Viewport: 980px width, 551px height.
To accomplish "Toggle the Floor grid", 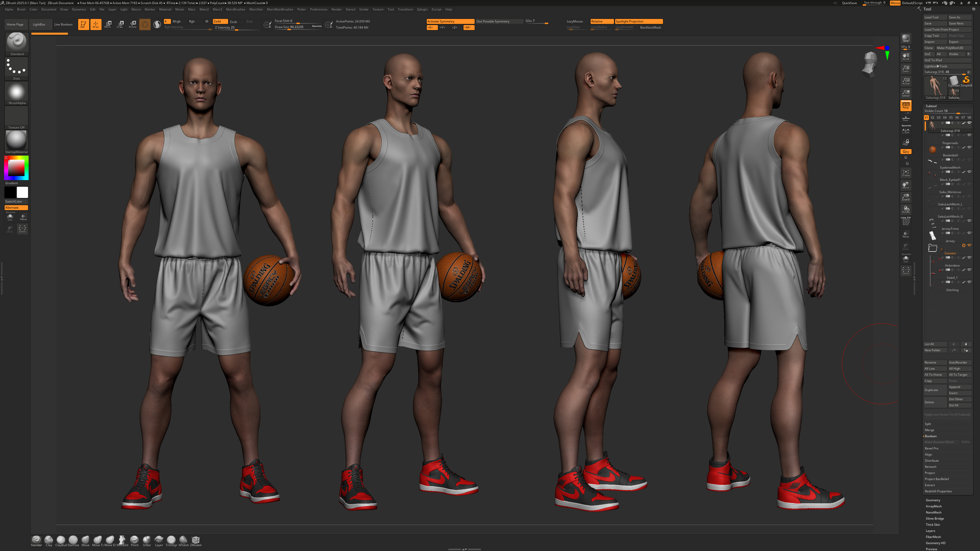I will coord(906,118).
